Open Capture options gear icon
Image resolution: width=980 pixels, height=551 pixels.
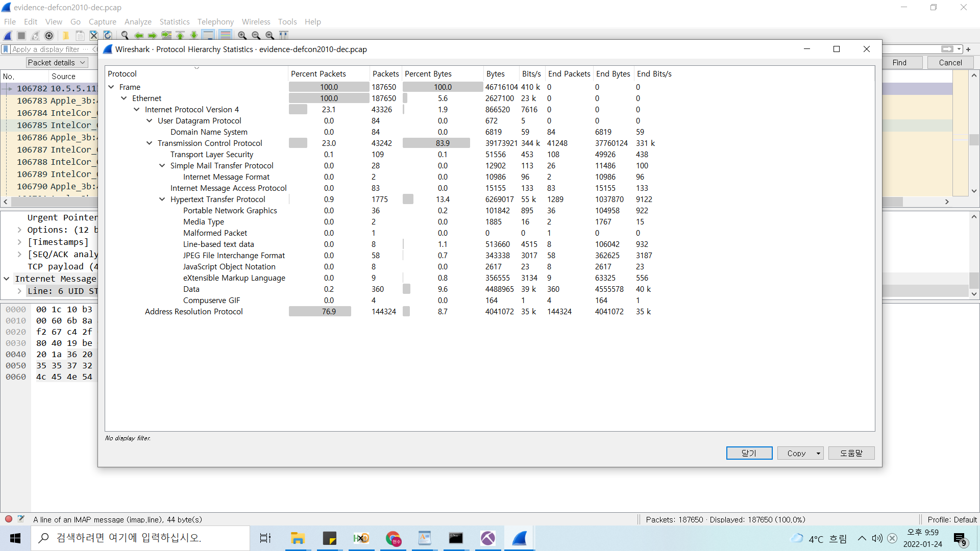(x=49, y=35)
